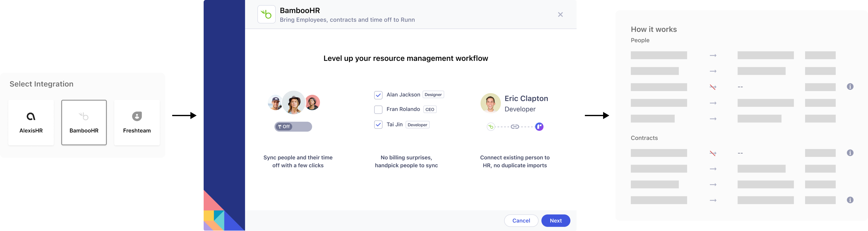The height and width of the screenshot is (231, 868).
Task: Close the BambooHR dialog
Action: 560,14
